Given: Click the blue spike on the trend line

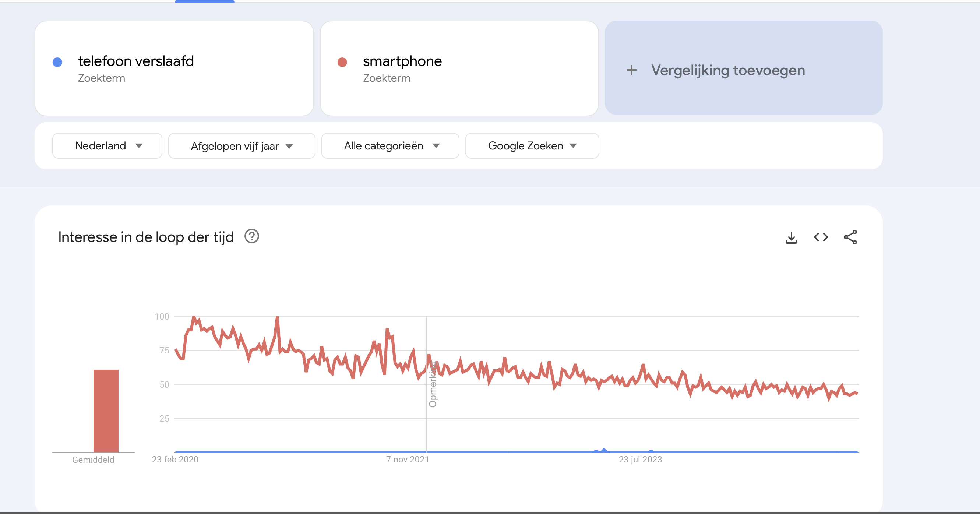Looking at the screenshot, I should coord(604,450).
